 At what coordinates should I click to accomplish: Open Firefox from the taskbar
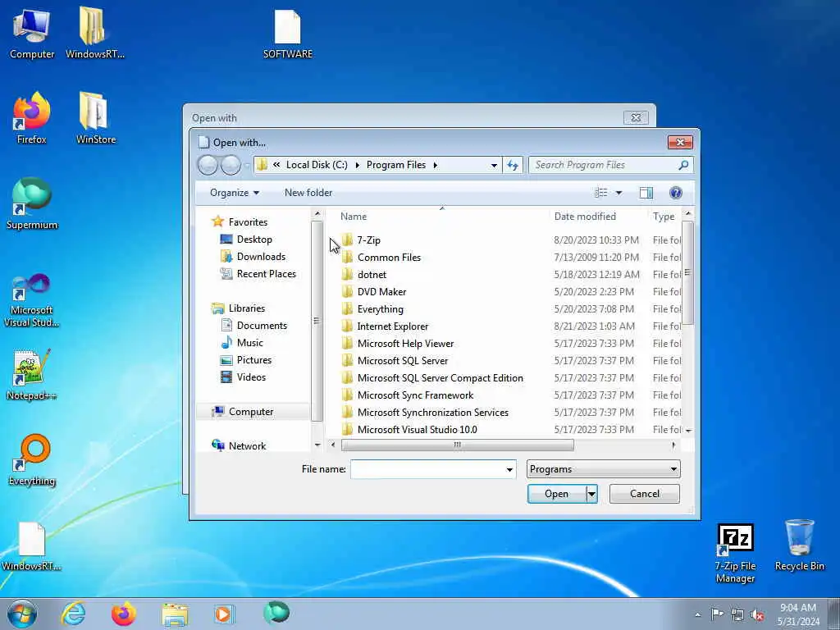click(x=124, y=614)
